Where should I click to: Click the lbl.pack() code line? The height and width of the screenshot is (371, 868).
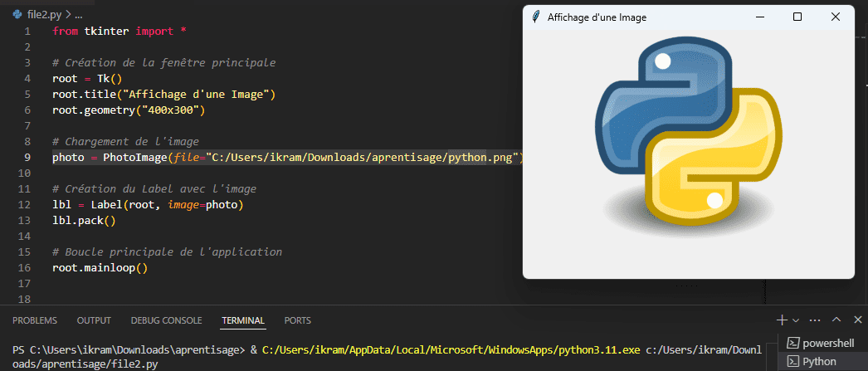[84, 221]
